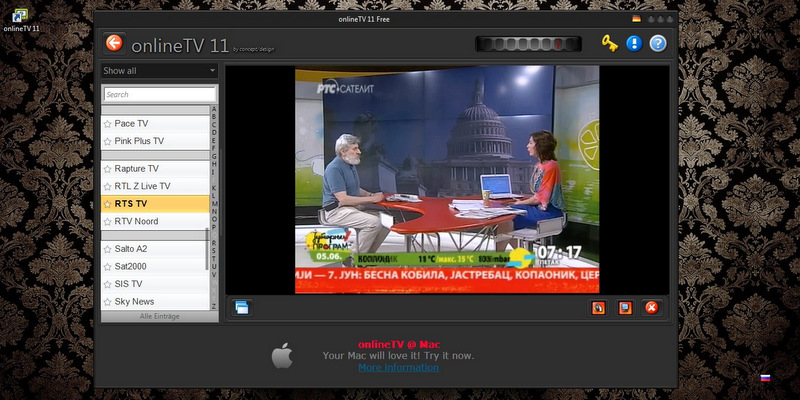
Task: Switch language using the German flag
Action: [636, 19]
